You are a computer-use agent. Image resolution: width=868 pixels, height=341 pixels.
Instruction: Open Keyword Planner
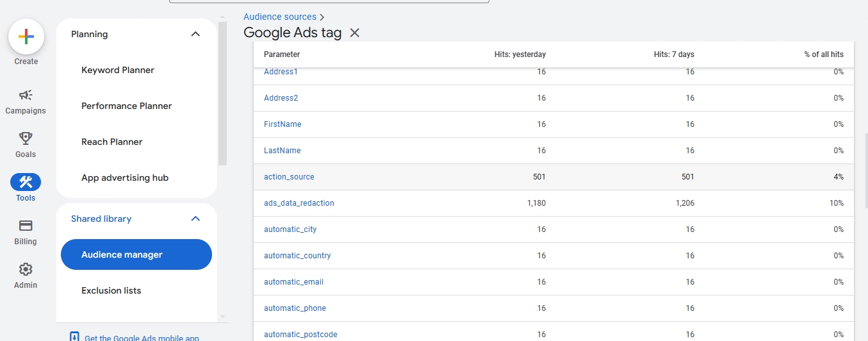[x=118, y=70]
